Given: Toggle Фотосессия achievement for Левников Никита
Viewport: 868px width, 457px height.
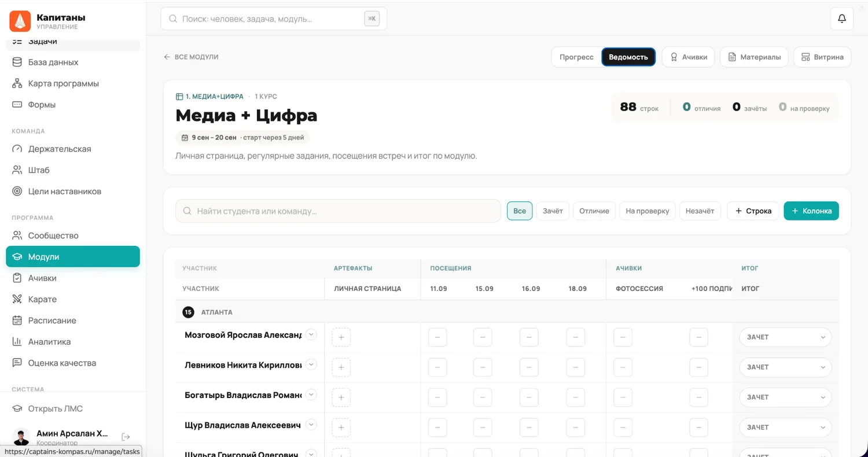Looking at the screenshot, I should tap(623, 367).
